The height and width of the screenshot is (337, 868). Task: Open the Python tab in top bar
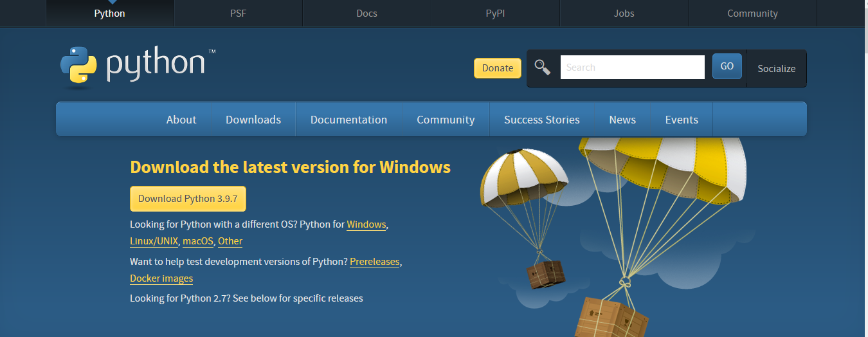[109, 14]
